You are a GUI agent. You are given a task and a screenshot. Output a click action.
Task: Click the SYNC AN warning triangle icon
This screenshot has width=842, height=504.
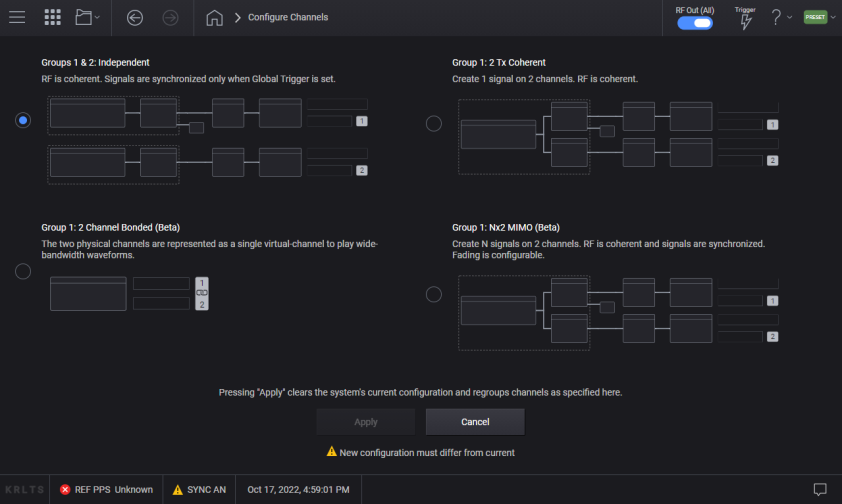178,490
